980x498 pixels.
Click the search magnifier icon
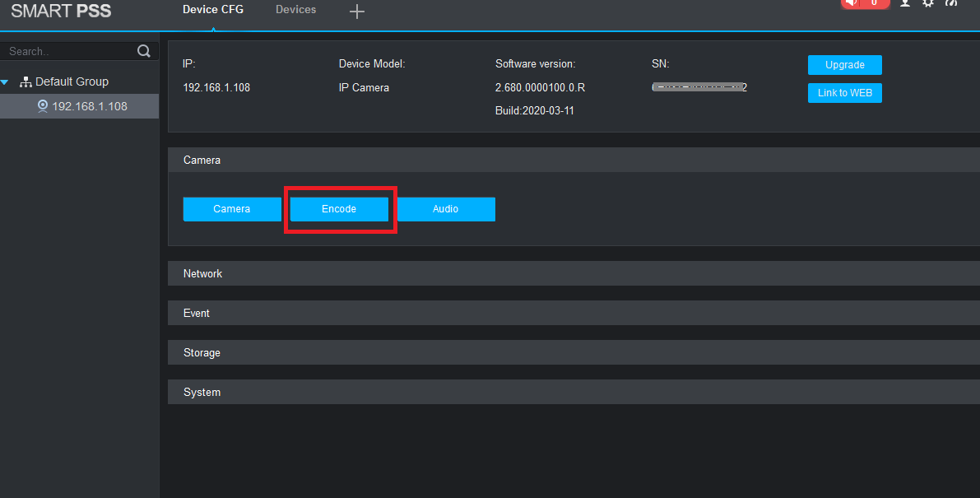(x=144, y=51)
